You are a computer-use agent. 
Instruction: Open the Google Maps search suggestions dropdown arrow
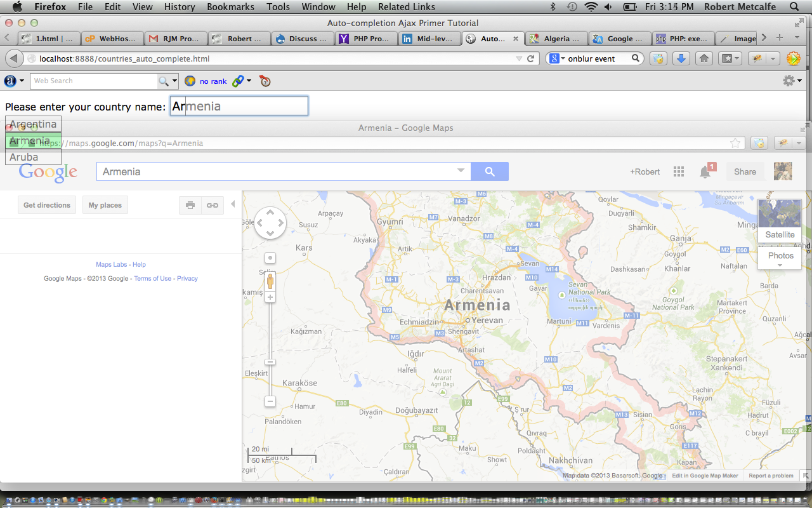[461, 171]
